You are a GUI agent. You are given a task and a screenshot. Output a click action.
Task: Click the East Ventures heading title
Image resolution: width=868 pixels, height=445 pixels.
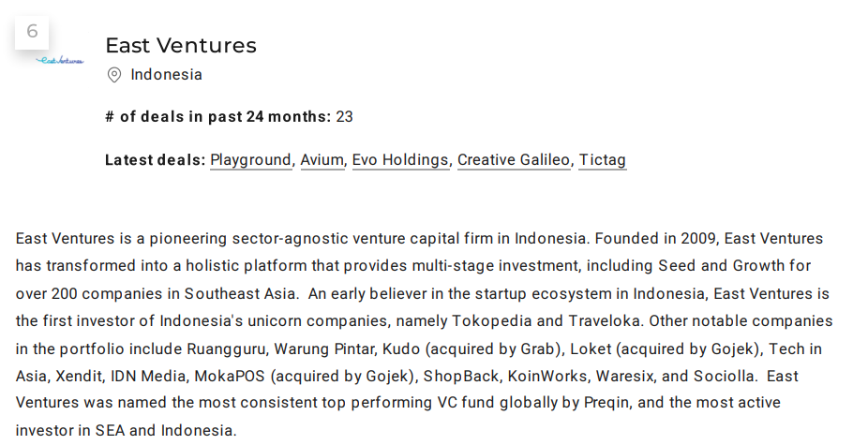(x=181, y=45)
